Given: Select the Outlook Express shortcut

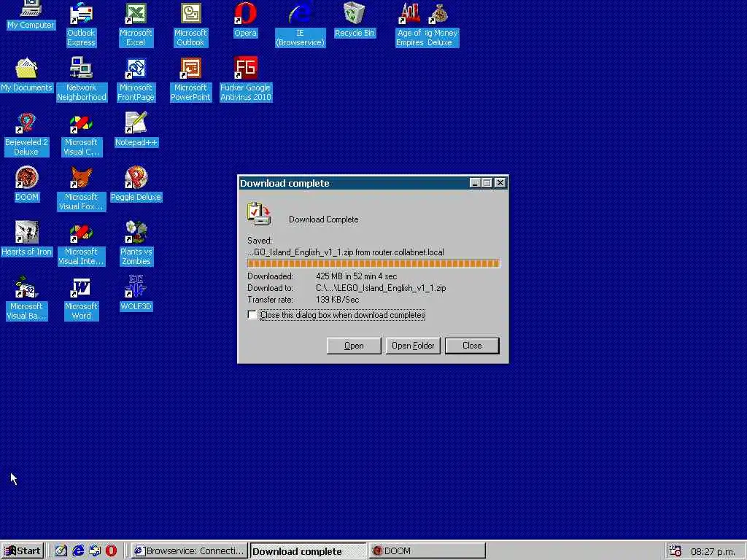Looking at the screenshot, I should [81, 24].
